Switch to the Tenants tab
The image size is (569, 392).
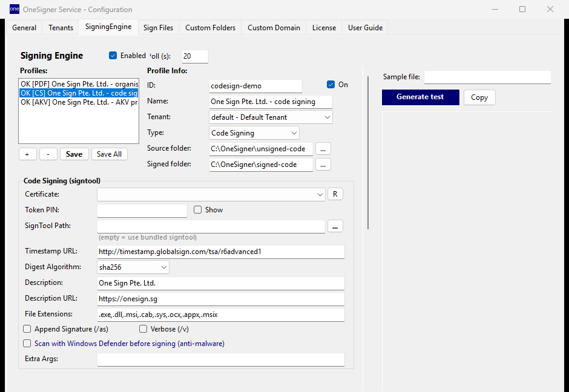[61, 28]
